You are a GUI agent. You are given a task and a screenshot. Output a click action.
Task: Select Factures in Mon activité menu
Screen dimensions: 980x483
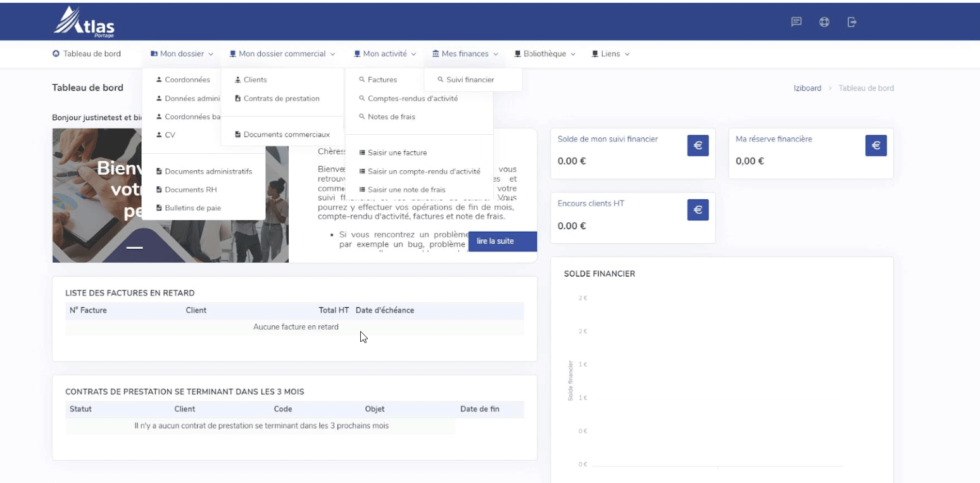[x=378, y=80]
